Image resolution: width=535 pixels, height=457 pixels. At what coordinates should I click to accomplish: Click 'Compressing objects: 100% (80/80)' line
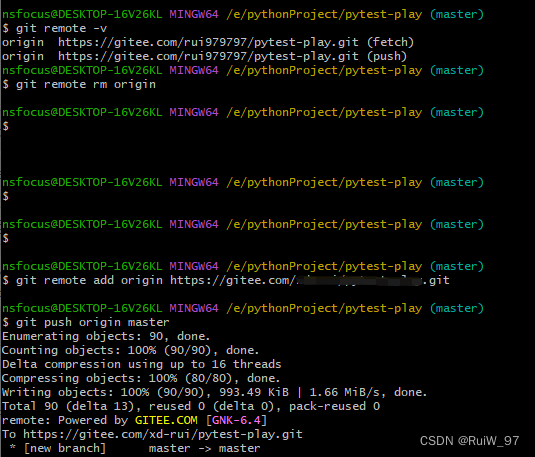(141, 378)
